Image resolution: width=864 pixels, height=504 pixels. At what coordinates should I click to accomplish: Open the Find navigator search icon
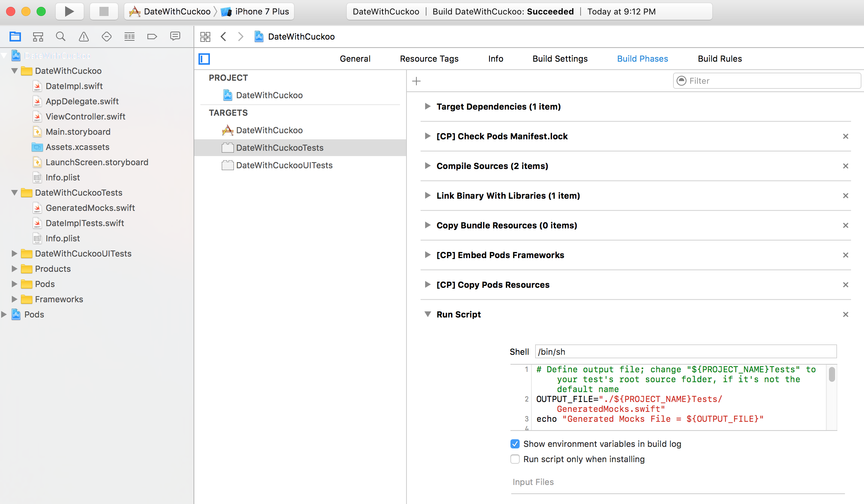[x=61, y=37]
